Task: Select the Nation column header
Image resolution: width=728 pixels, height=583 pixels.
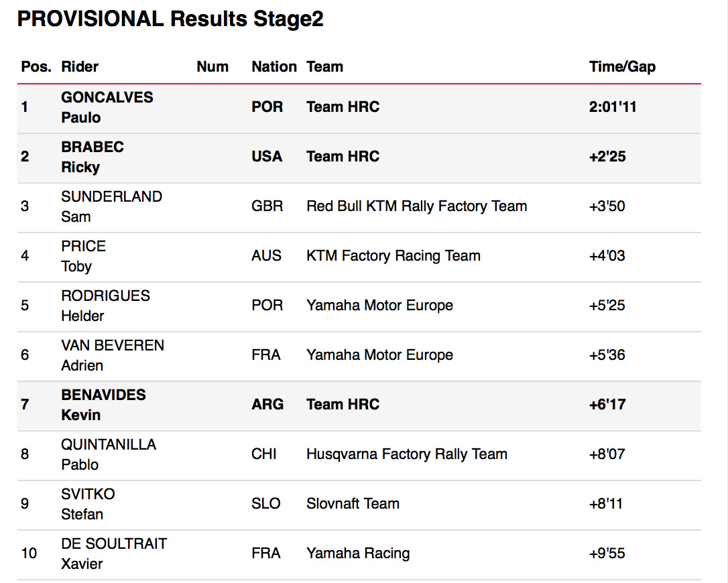Action: tap(274, 67)
